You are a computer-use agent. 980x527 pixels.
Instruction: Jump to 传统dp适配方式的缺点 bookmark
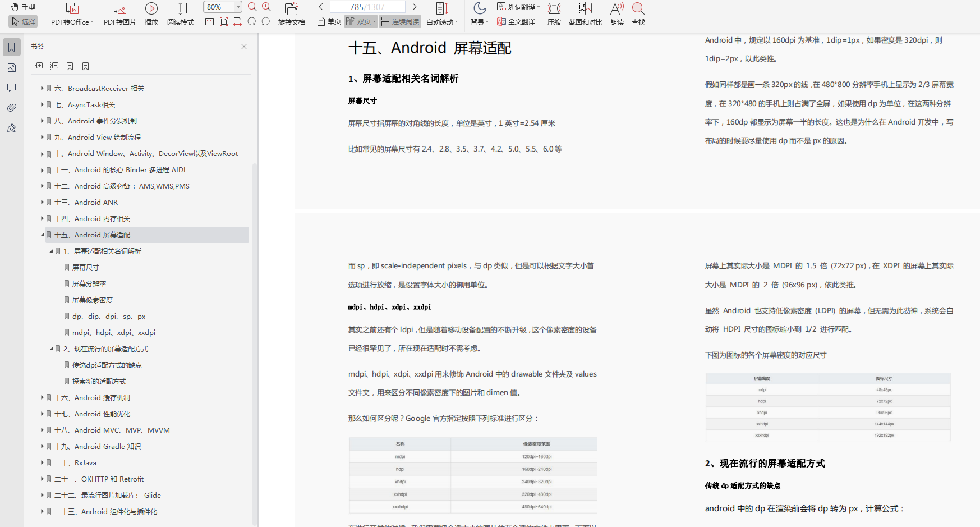[x=107, y=365]
